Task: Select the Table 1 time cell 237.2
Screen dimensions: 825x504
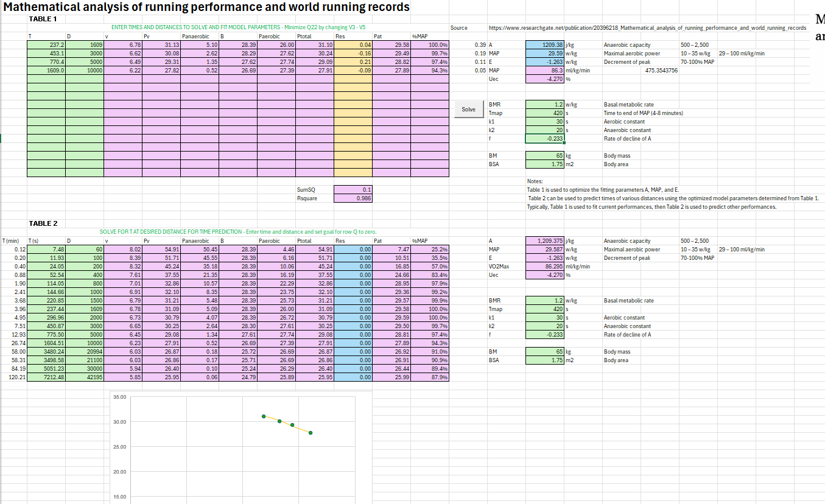Action: point(46,45)
